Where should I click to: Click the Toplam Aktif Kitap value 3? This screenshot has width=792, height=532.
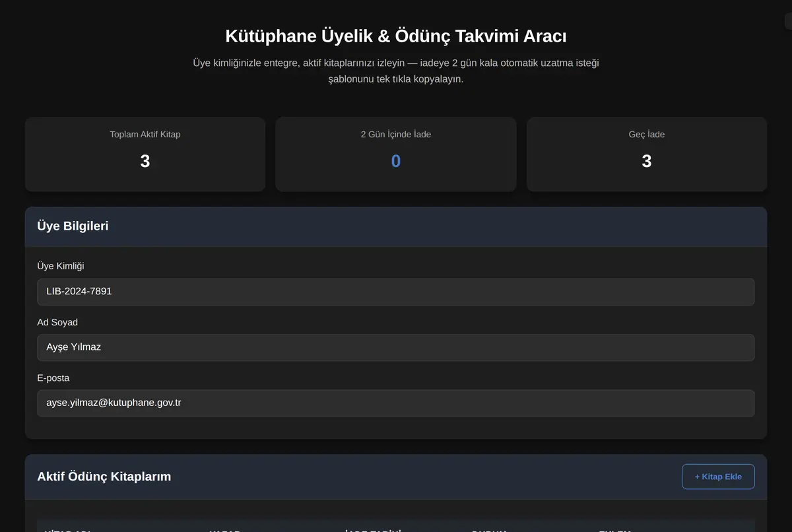coord(145,161)
